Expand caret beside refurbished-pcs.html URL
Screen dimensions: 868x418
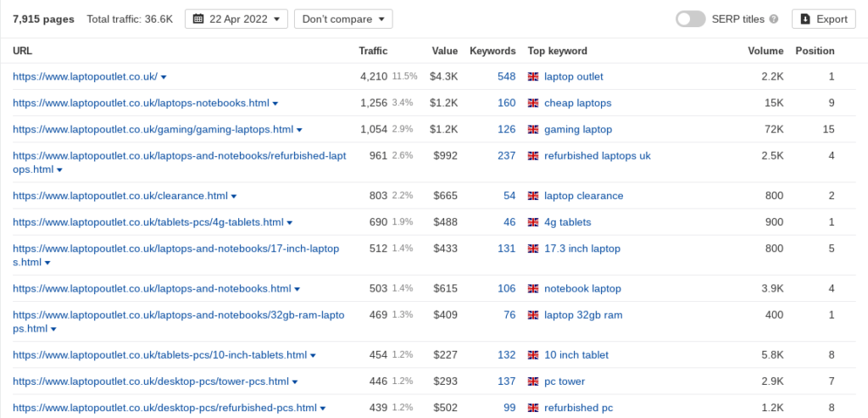323,410
